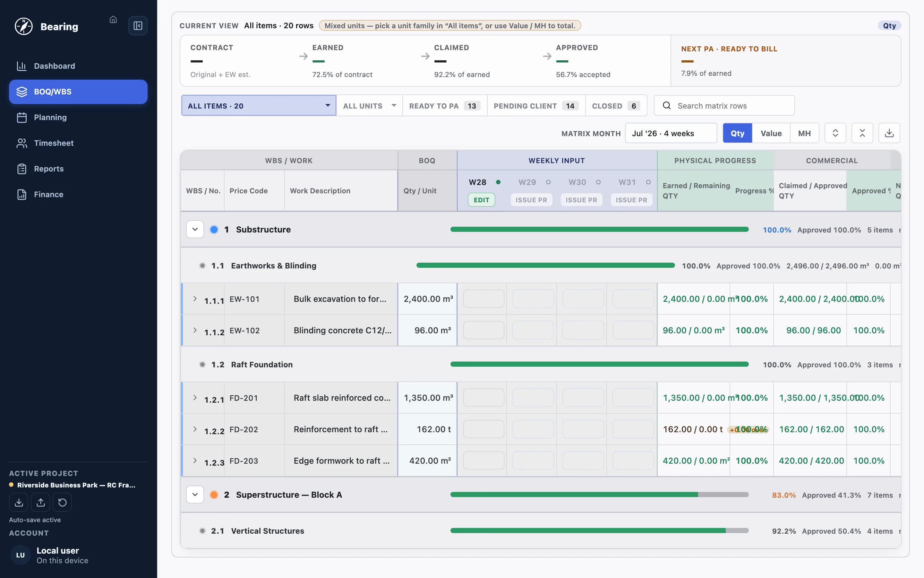This screenshot has width=924, height=578.
Task: Click the Dashboard bar chart icon
Action: click(22, 66)
